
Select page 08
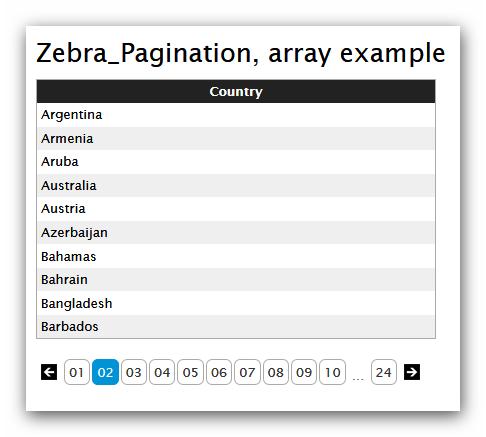click(x=276, y=372)
